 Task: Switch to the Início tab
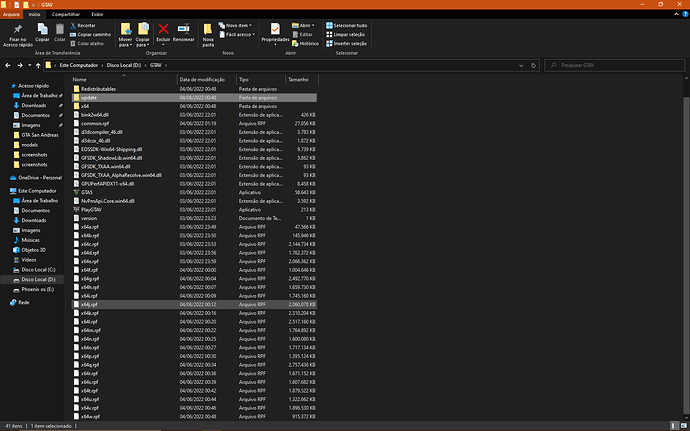point(34,14)
